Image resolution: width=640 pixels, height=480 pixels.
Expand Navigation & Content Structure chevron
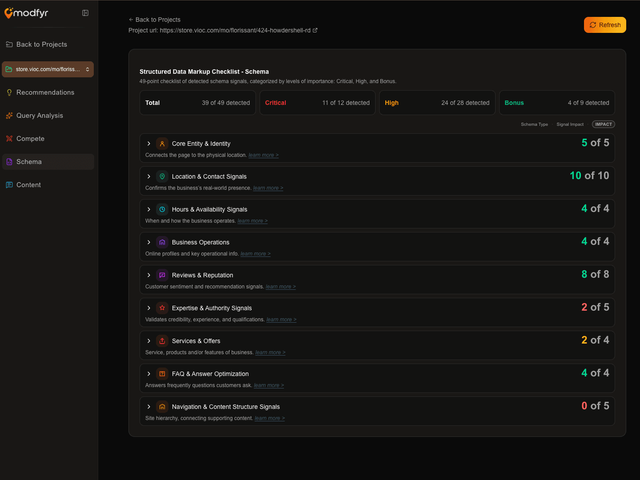149,407
